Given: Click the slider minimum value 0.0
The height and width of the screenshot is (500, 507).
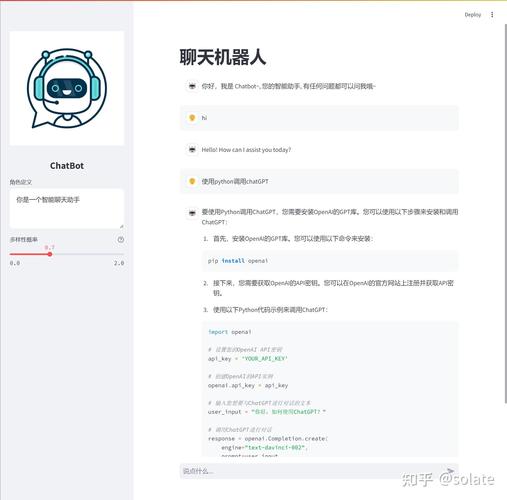Looking at the screenshot, I should coord(15,263).
